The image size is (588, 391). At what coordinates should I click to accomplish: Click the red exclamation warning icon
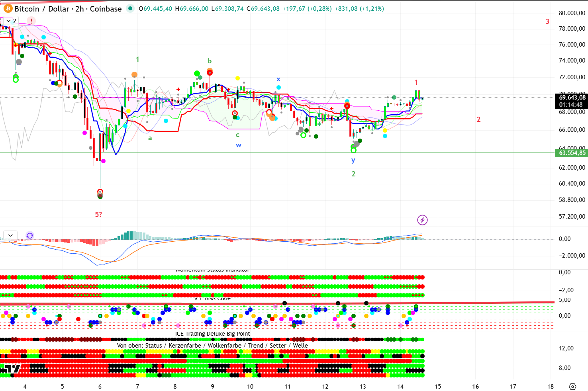[31, 21]
